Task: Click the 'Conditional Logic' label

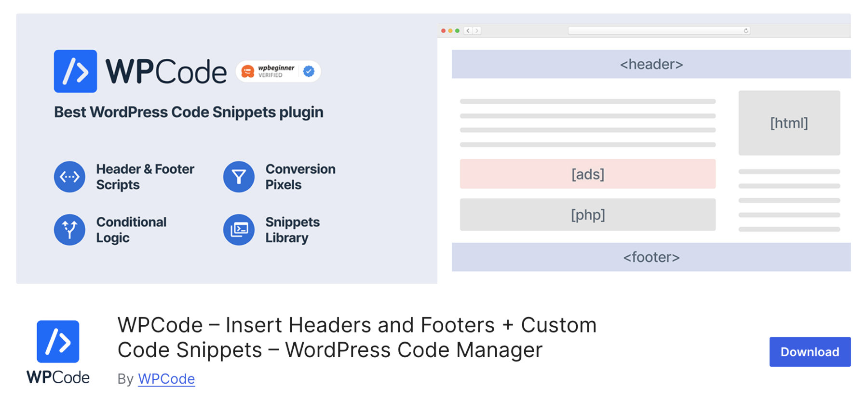Action: (131, 230)
